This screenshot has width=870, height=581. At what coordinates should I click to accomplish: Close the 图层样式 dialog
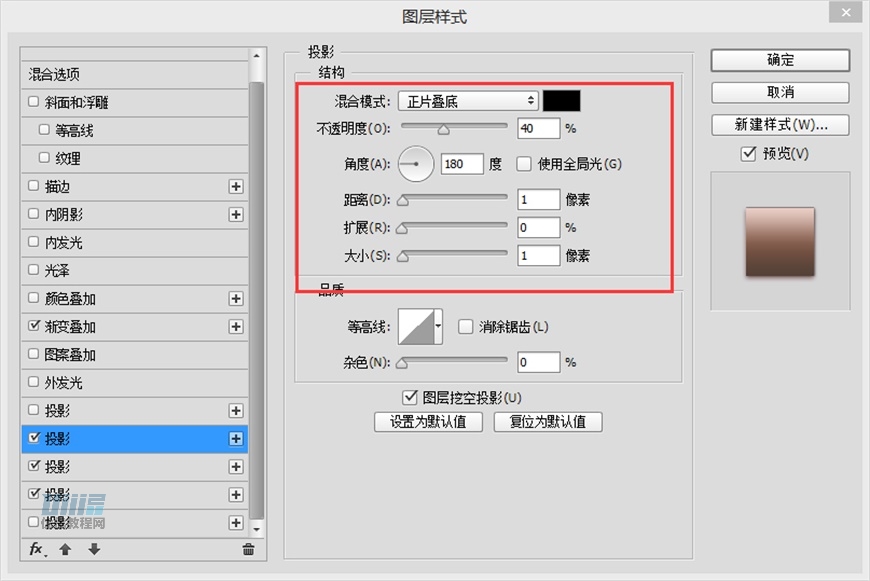(x=846, y=12)
